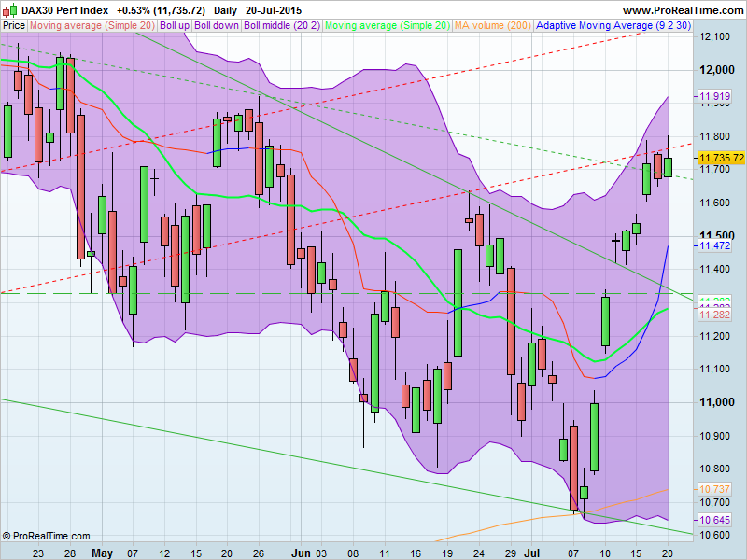This screenshot has height=560, width=747.
Task: Click the yellow 11,735.72 current price tag
Action: pos(722,158)
